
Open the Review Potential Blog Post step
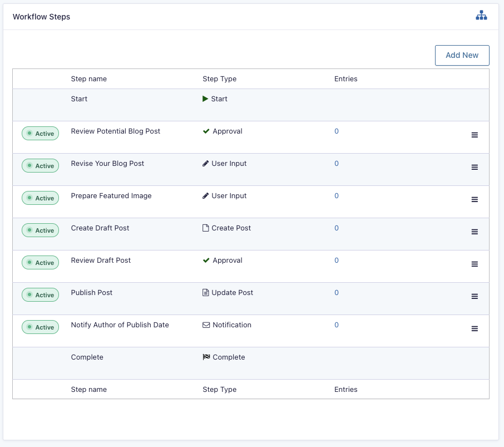[x=115, y=131]
